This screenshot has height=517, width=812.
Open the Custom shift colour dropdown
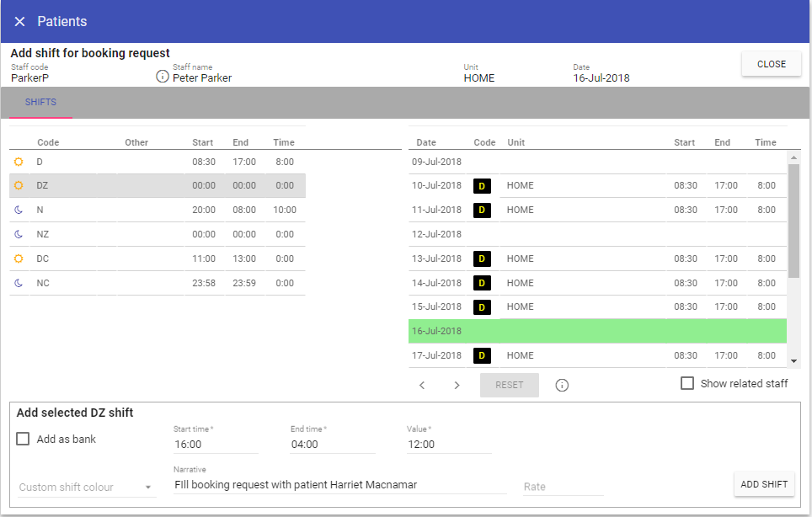(86, 487)
